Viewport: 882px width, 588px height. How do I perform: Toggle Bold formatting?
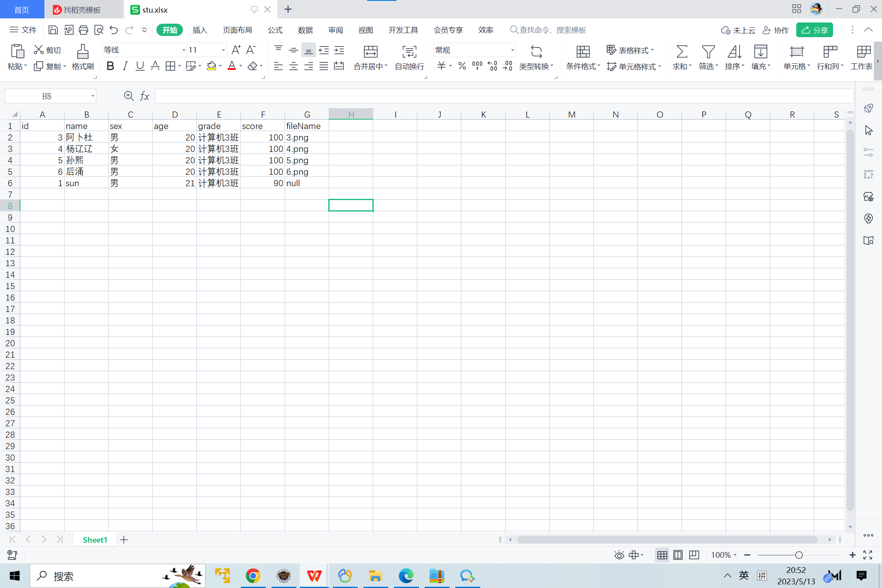click(110, 66)
